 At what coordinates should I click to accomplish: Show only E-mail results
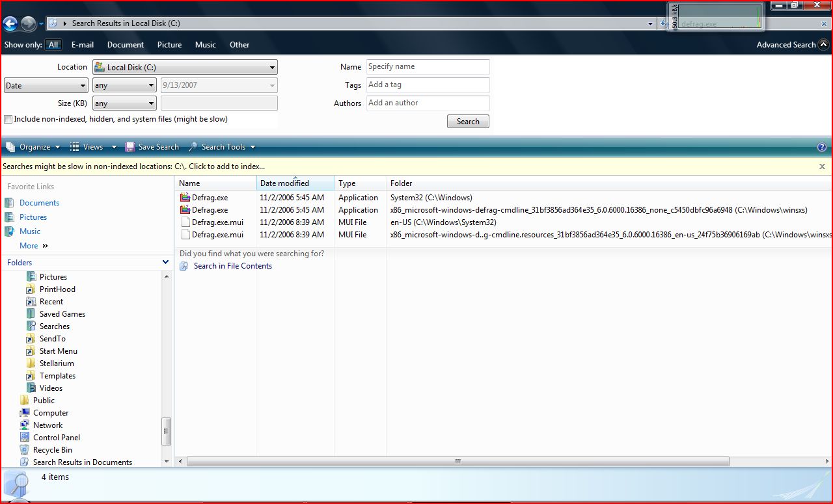[83, 45]
